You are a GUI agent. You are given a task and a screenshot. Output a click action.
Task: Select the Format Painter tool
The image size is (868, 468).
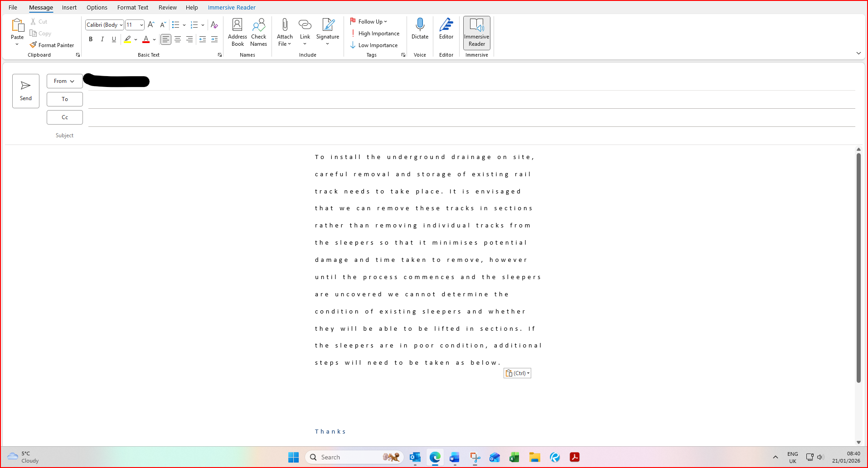[x=52, y=45]
